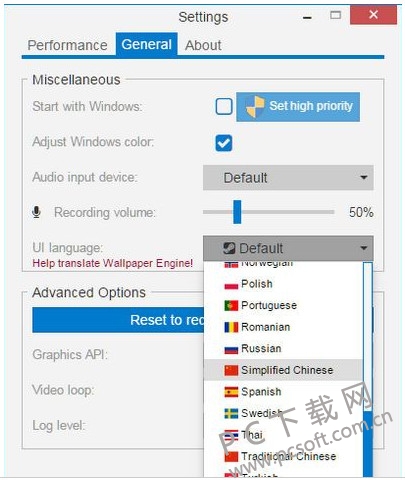Click the Romanian flag icon
Screen dimensions: 405x480
[x=231, y=327]
